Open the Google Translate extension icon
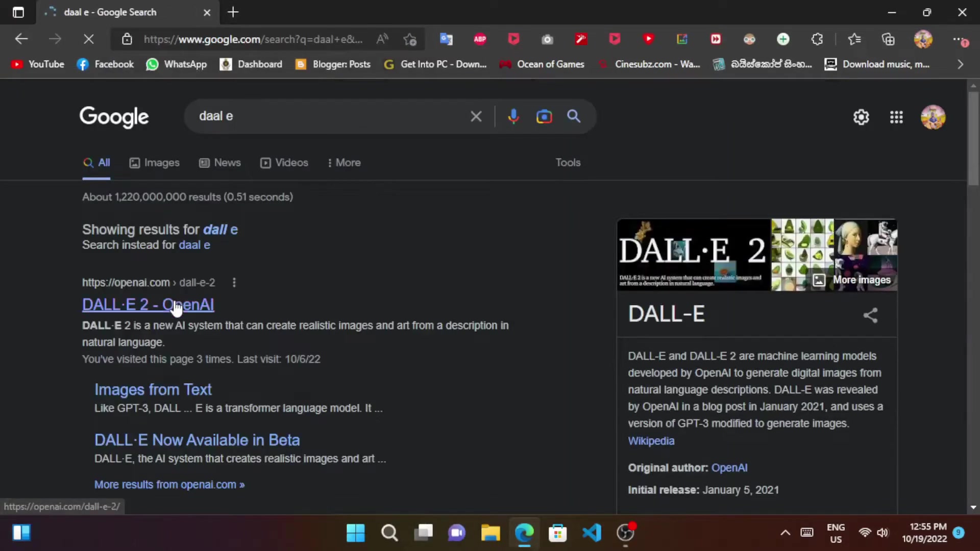Viewport: 980px width, 551px height. click(446, 39)
